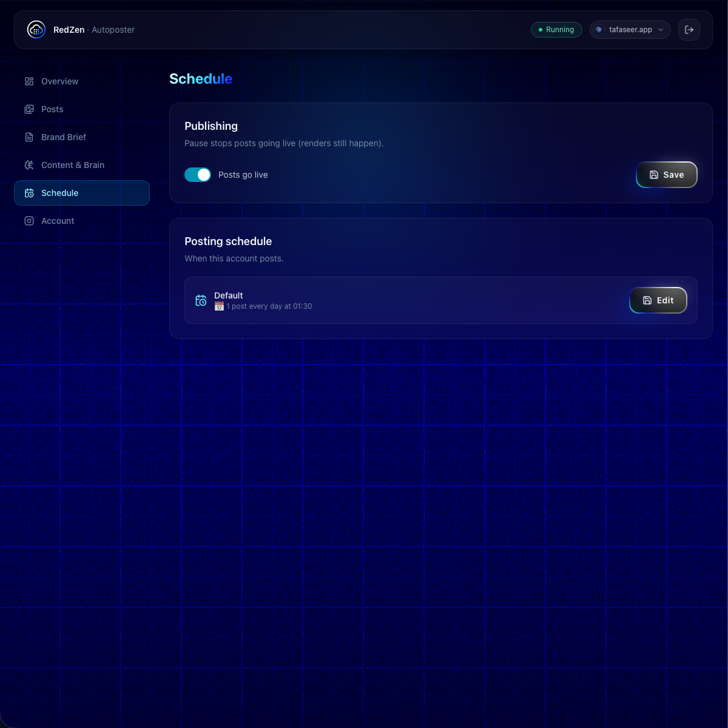Click the floppy disk icon on Save button
728x728 pixels.
pyautogui.click(x=654, y=175)
